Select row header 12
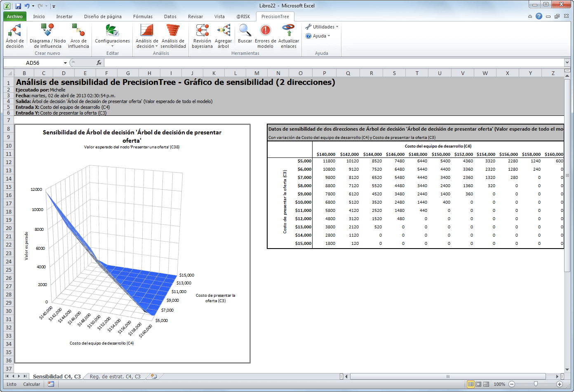Viewport: 574px width, 392px height. pos(8,162)
